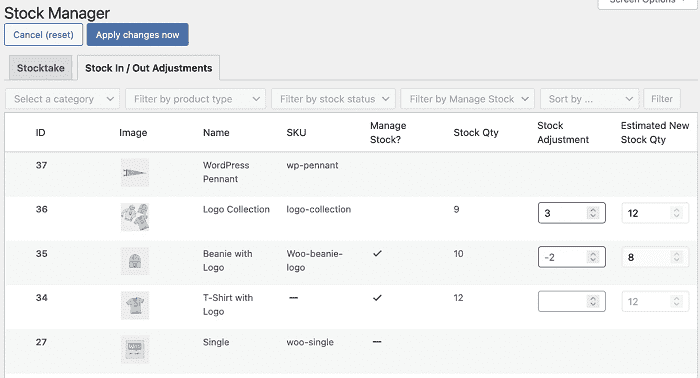Click T-Shirt with Logo product thumbnail
700x378 pixels.
coord(134,305)
